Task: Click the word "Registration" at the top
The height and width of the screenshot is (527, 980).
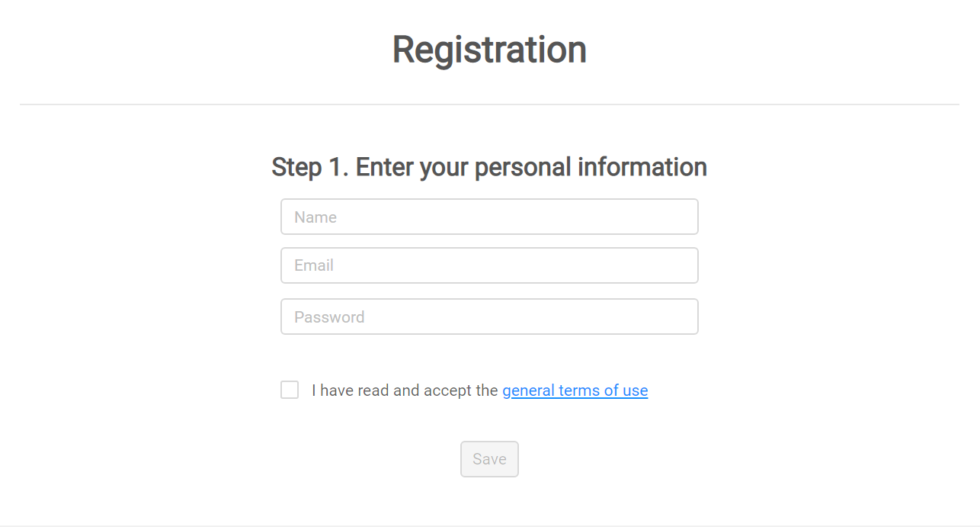Action: click(x=489, y=50)
